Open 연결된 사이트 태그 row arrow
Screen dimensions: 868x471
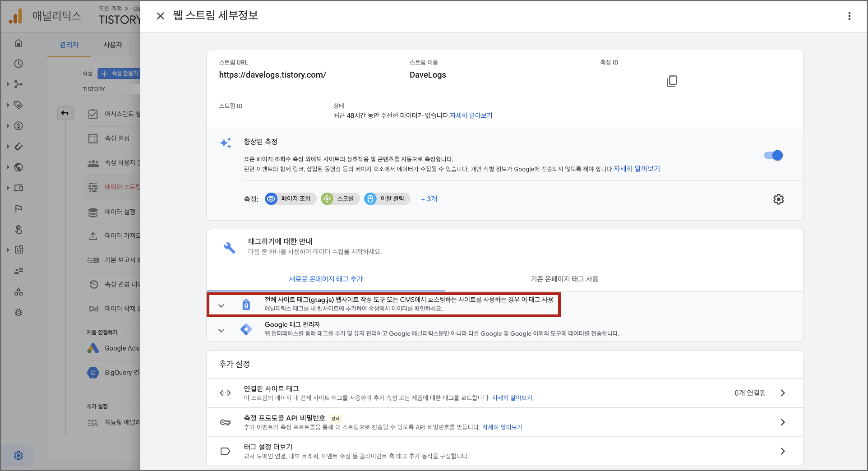(783, 393)
